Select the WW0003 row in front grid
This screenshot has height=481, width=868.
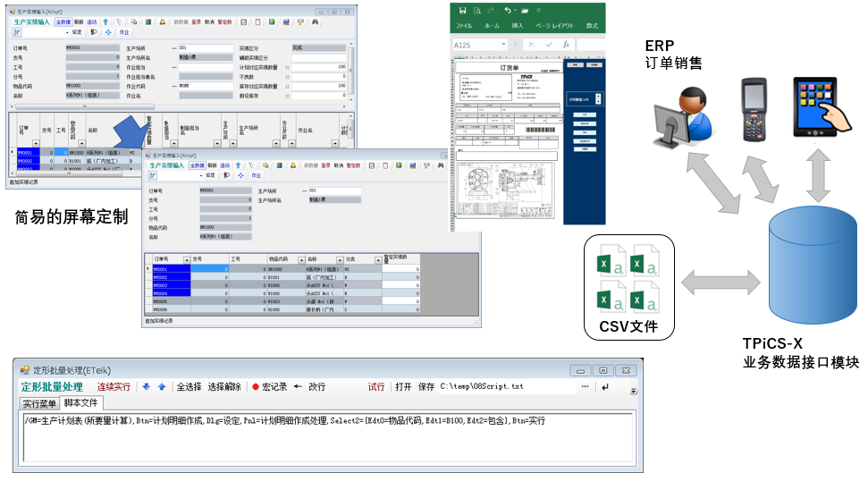coord(282,285)
